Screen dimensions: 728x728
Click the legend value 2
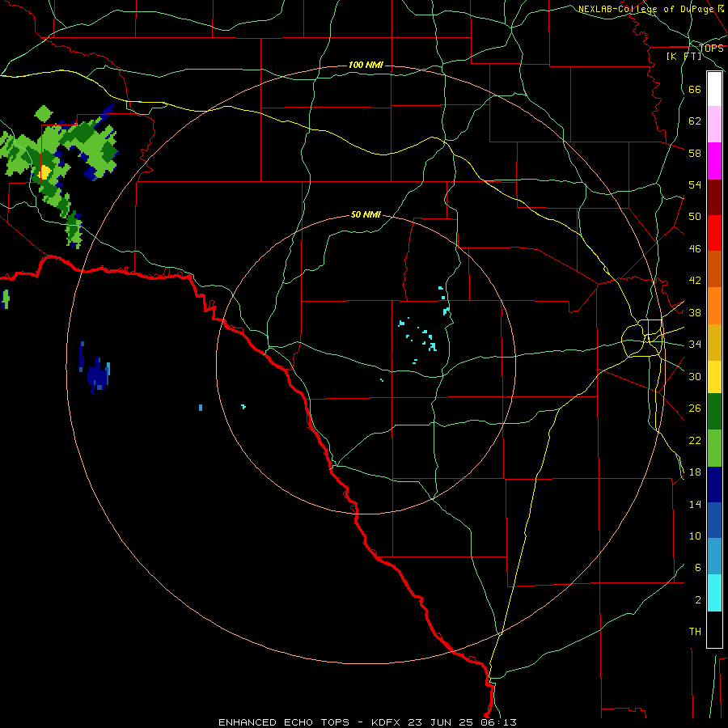click(697, 599)
